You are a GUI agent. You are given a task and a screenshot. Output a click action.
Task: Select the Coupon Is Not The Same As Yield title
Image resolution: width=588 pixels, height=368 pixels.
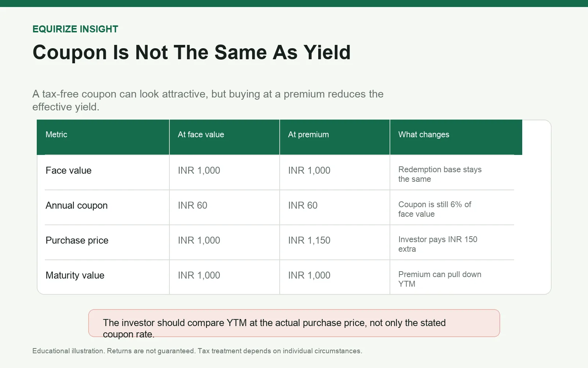coord(191,52)
